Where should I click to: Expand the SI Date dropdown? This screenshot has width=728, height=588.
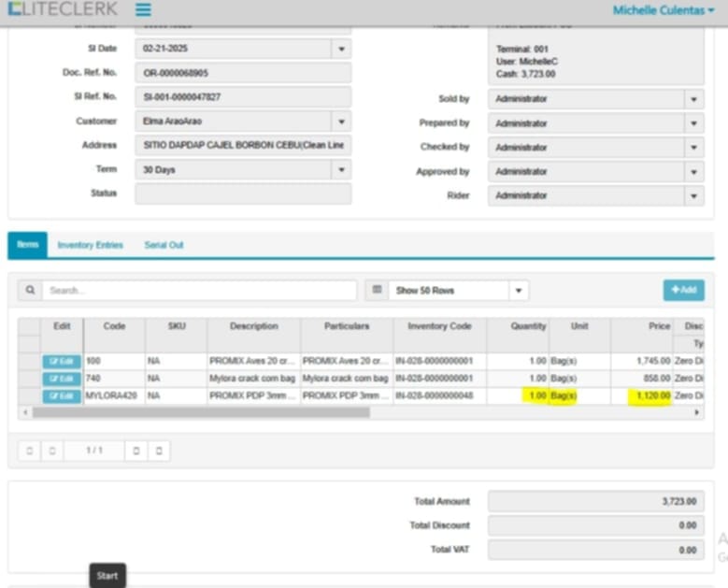click(341, 49)
